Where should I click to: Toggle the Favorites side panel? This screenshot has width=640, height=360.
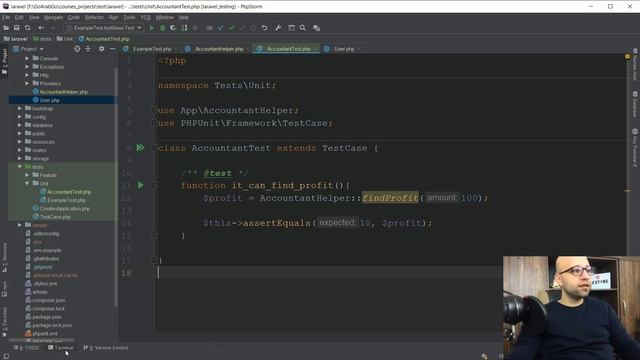(4, 322)
